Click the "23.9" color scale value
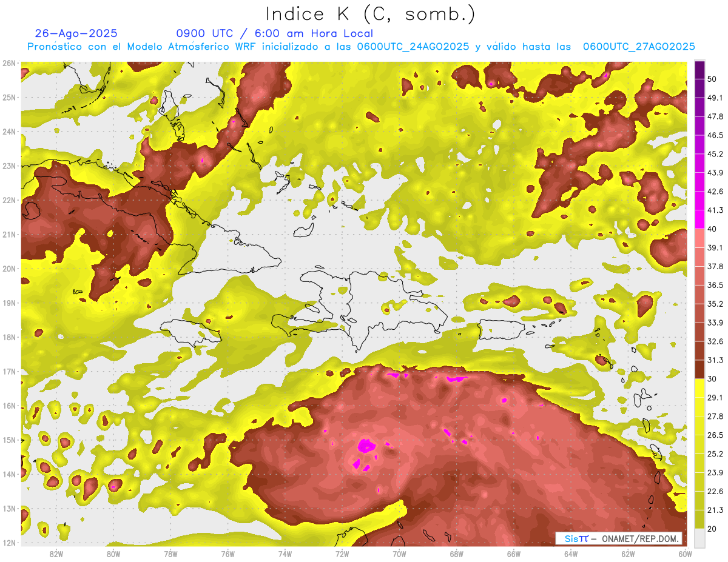728x562 pixels. [715, 473]
